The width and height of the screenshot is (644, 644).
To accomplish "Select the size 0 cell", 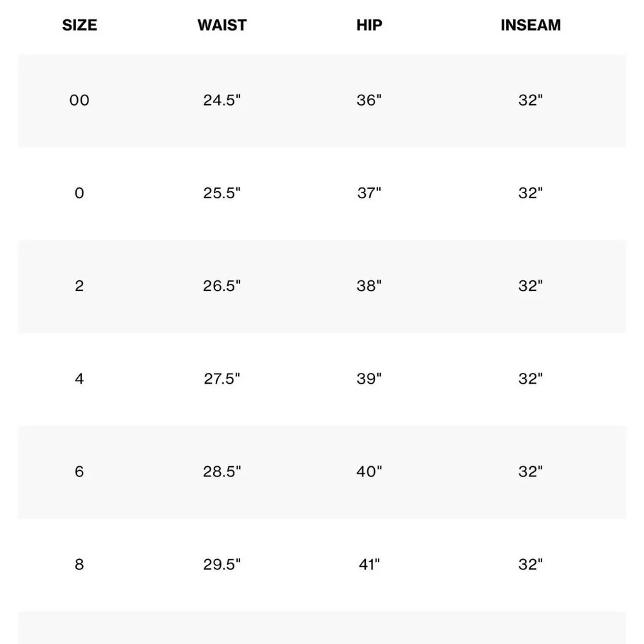I will pyautogui.click(x=79, y=193).
